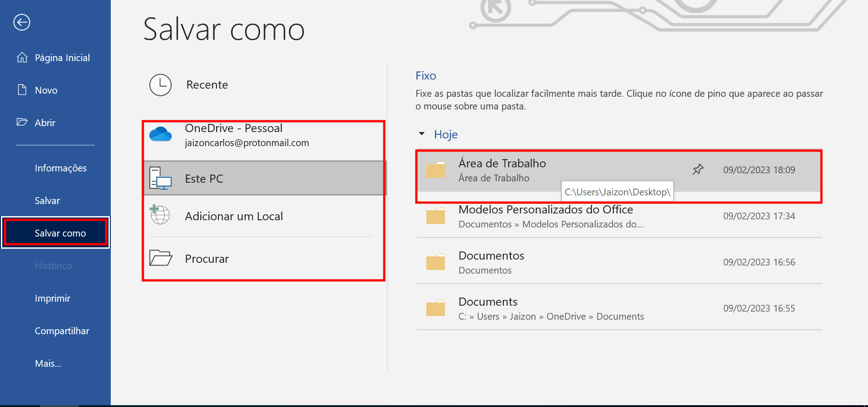Image resolution: width=868 pixels, height=407 pixels.
Task: Click the Novo document icon
Action: coord(22,90)
